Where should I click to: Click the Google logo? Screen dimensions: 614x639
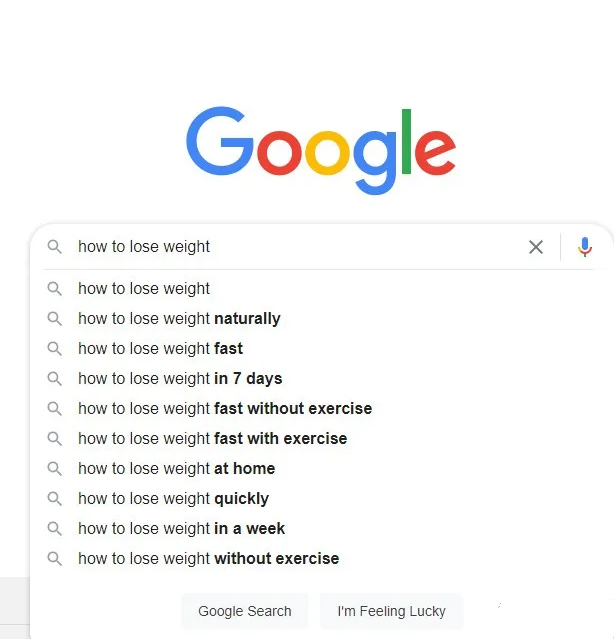(x=321, y=151)
